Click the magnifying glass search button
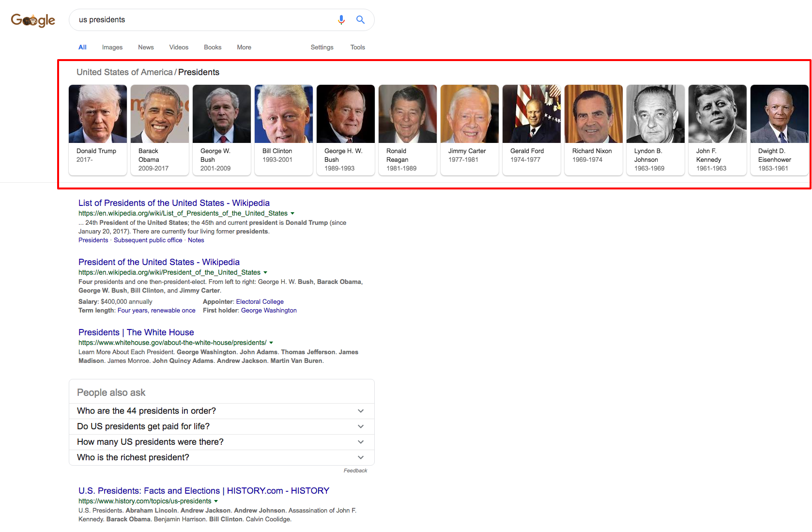 [x=360, y=20]
